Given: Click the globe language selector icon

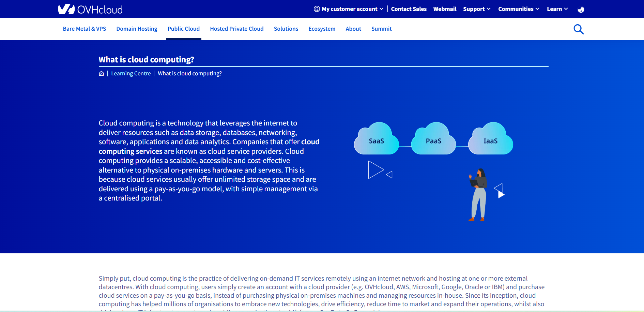Looking at the screenshot, I should tap(581, 10).
